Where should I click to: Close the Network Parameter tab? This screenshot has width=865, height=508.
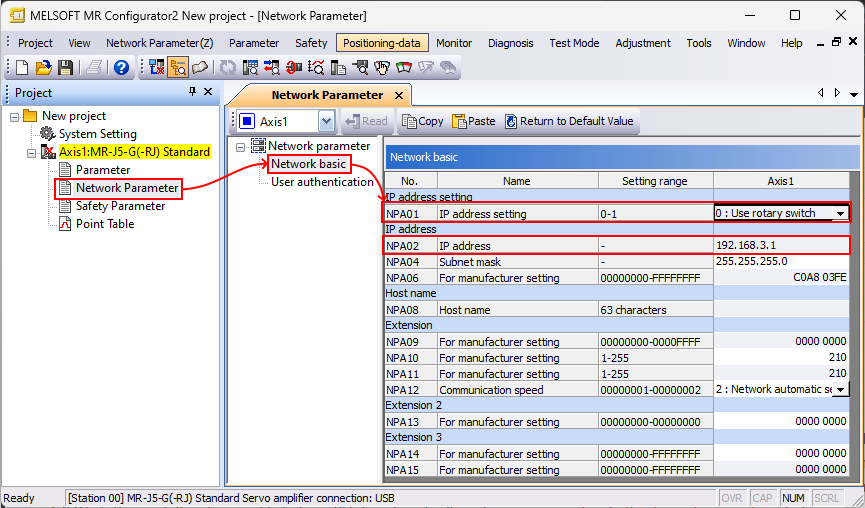click(399, 96)
